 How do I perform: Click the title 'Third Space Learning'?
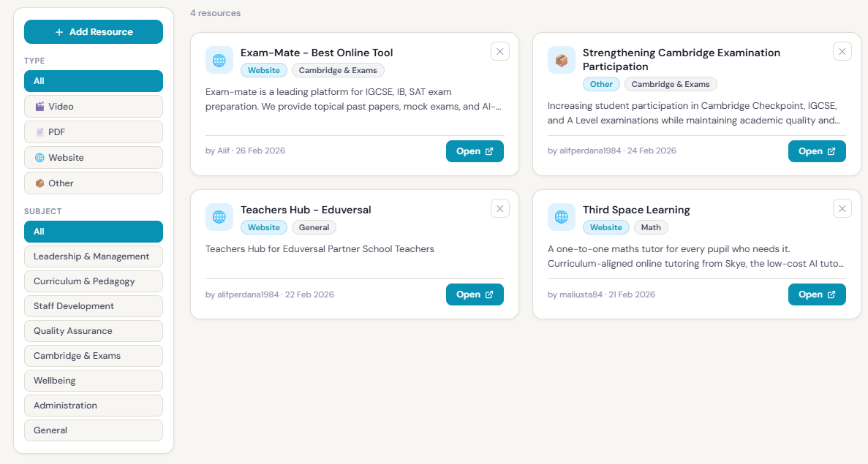(x=636, y=210)
